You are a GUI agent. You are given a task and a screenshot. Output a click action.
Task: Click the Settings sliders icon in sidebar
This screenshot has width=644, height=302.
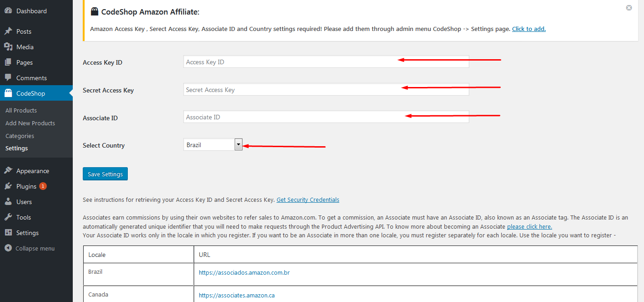point(8,233)
